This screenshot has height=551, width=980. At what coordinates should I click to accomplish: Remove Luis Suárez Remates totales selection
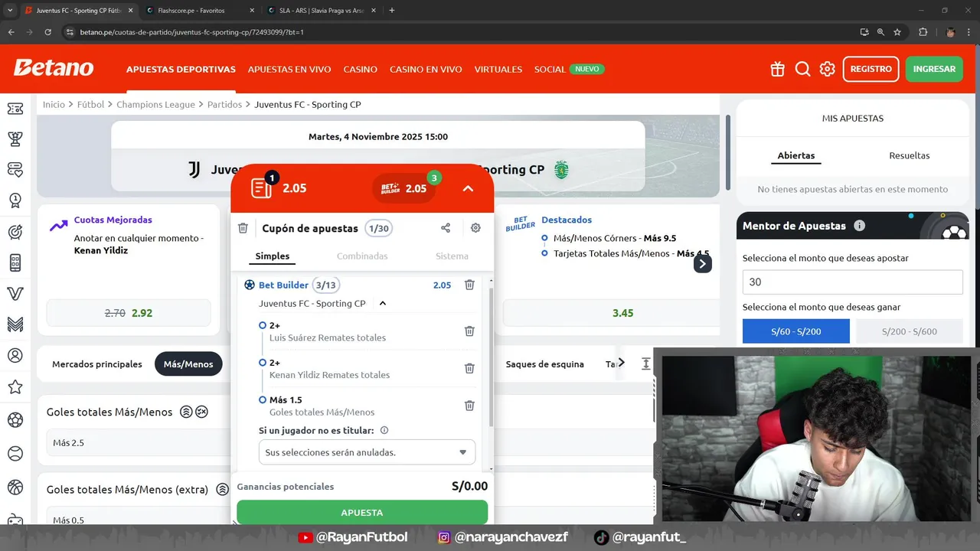469,331
